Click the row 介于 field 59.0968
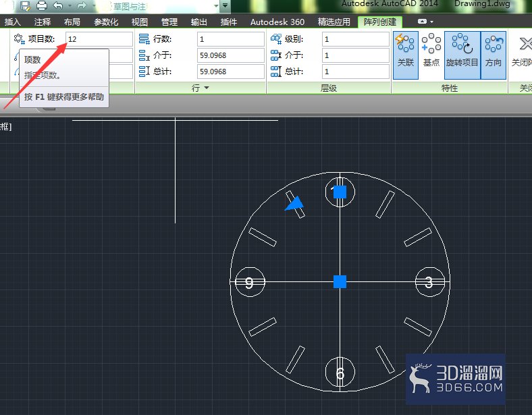The image size is (532, 415). click(x=231, y=55)
